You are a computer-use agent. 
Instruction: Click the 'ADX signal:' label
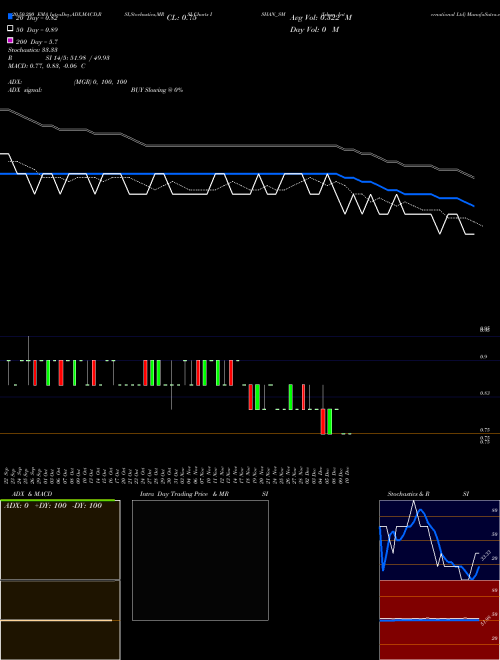tap(25, 90)
